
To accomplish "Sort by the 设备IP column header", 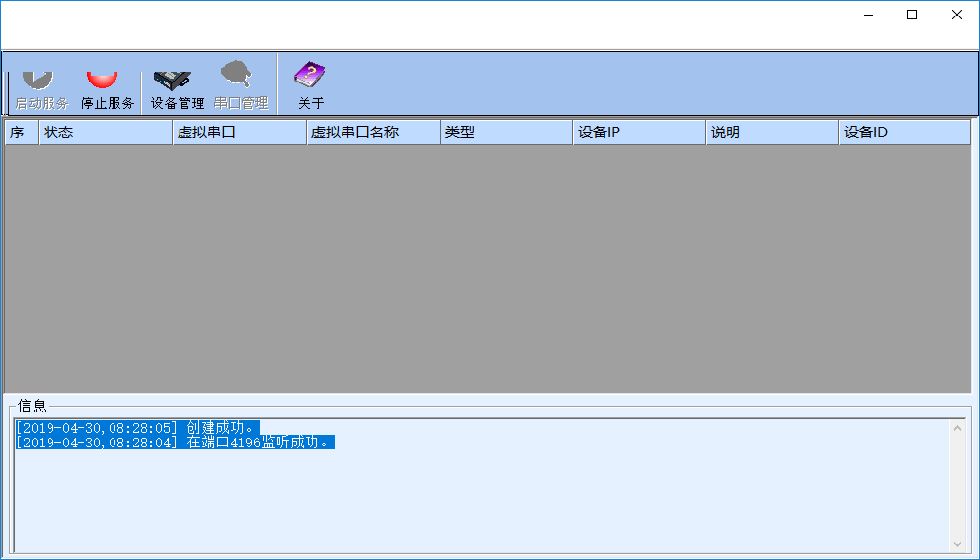I will [638, 132].
